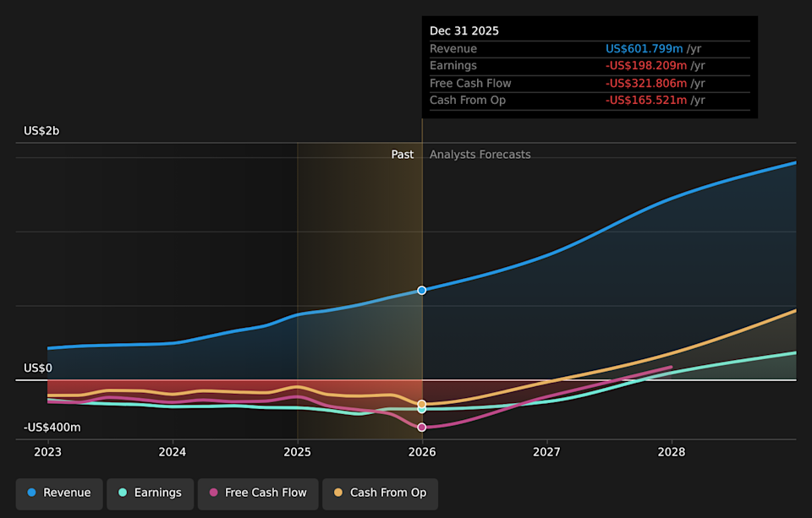The image size is (812, 518).
Task: Toggle the Revenue series visibility
Action: (58, 493)
